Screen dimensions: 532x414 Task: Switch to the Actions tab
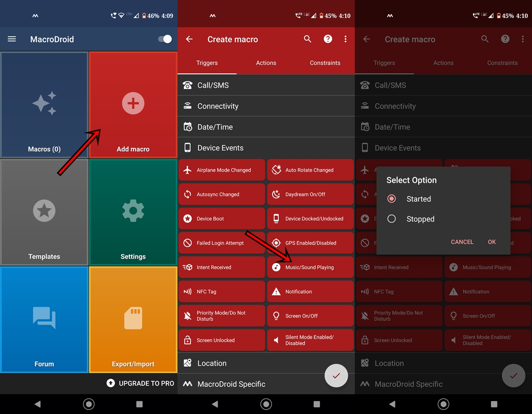pos(266,63)
